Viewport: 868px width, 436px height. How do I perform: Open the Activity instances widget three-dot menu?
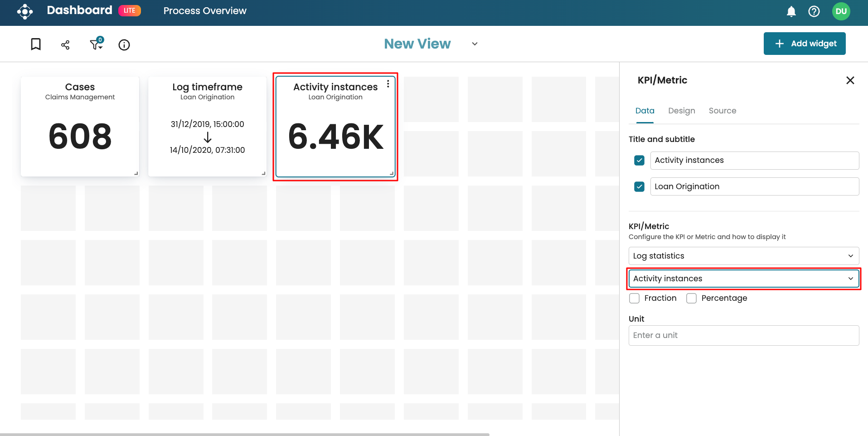pyautogui.click(x=388, y=84)
